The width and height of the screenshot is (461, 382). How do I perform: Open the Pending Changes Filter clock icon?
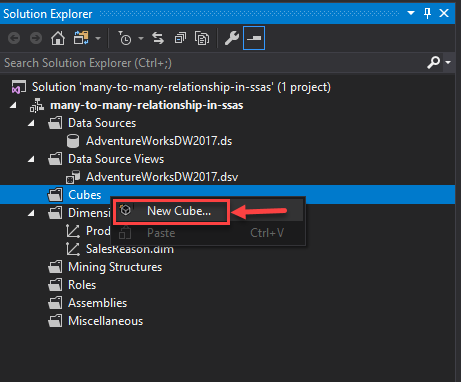pos(125,38)
